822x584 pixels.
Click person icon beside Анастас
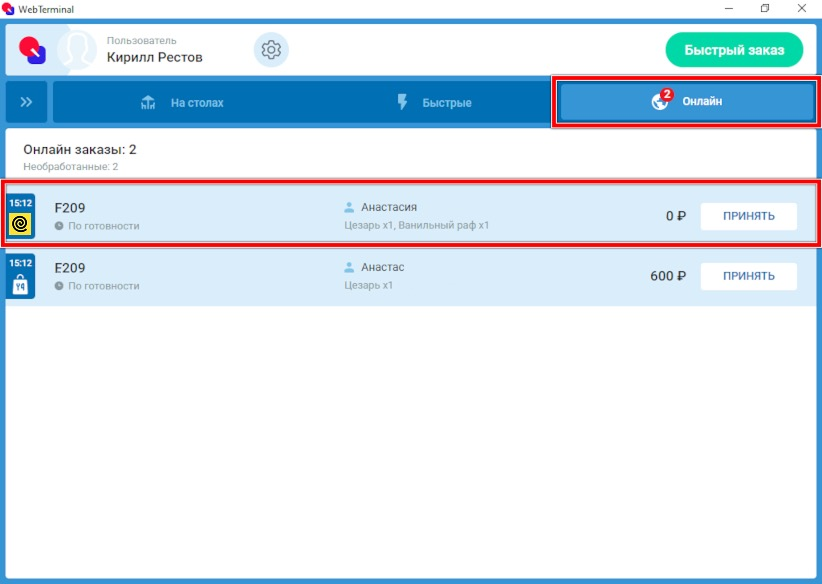(349, 267)
